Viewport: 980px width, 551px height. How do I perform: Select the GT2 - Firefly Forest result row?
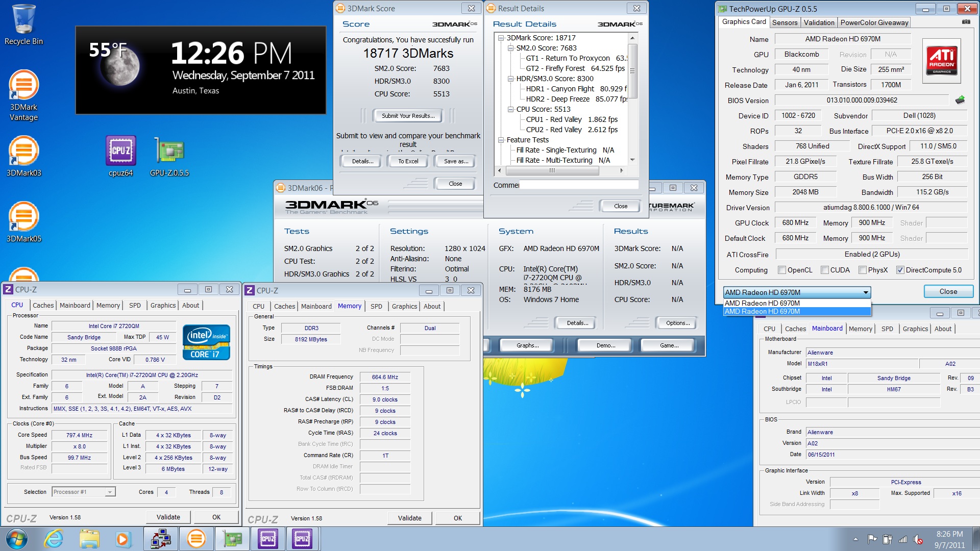(575, 68)
